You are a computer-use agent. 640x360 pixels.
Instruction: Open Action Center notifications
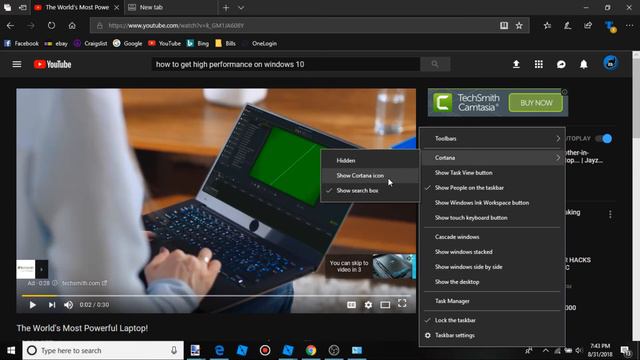(625, 350)
